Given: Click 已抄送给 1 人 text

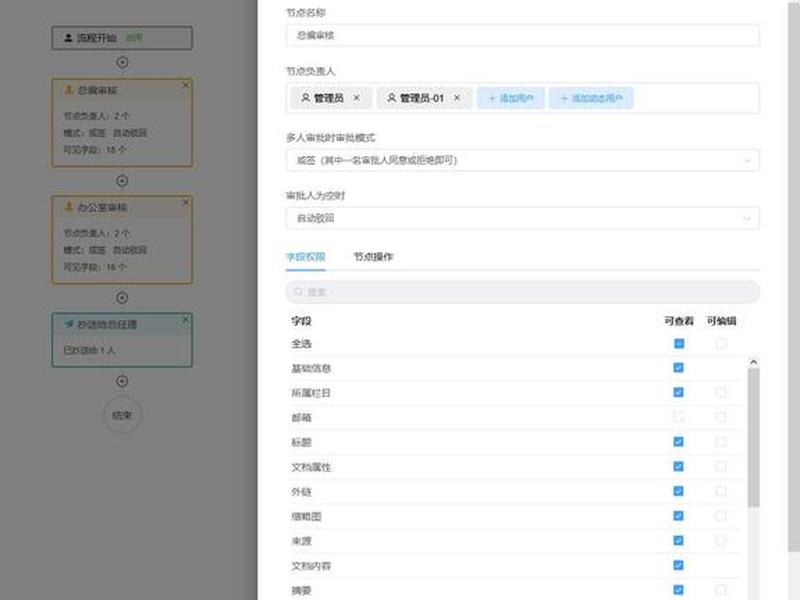Looking at the screenshot, I should [x=89, y=351].
